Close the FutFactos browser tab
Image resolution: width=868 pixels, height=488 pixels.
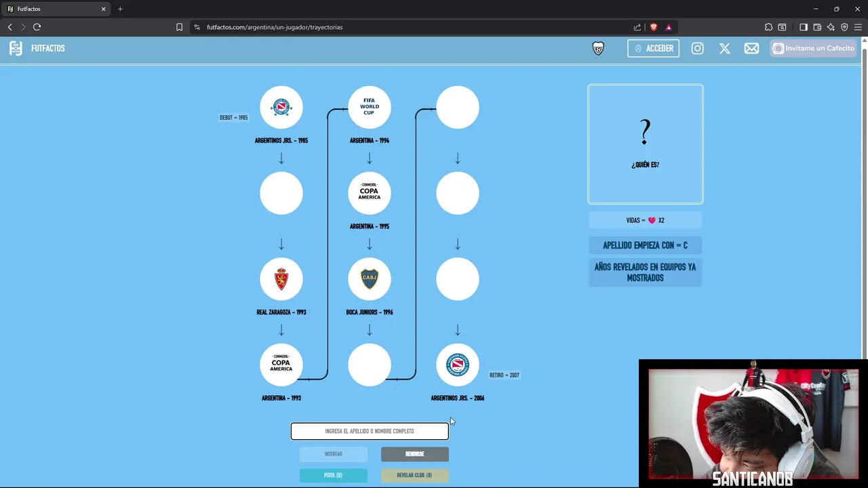click(x=104, y=9)
